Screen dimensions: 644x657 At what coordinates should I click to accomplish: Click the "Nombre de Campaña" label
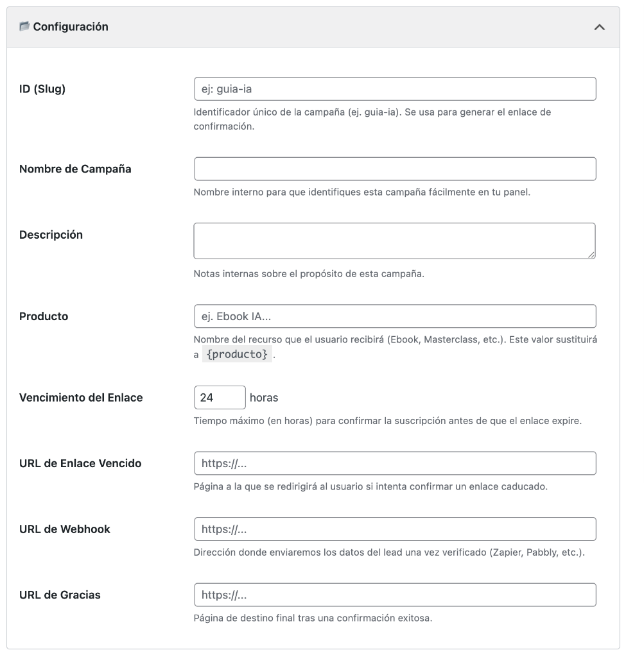(75, 169)
